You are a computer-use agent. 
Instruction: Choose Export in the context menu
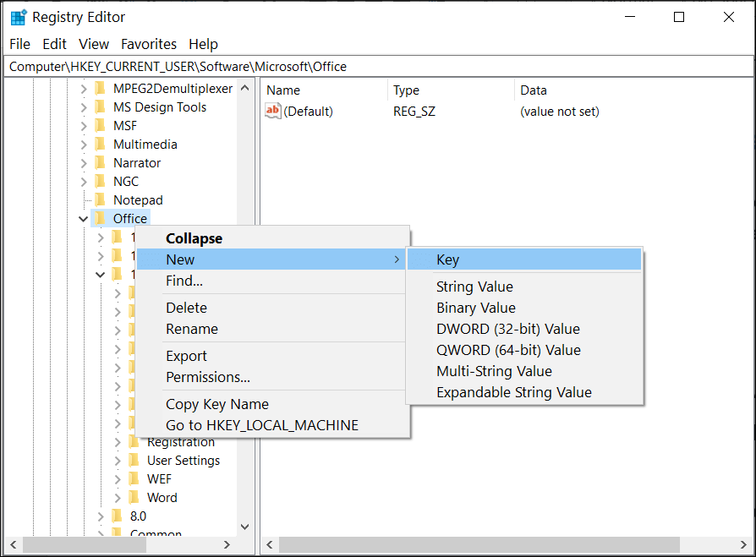pos(272,356)
